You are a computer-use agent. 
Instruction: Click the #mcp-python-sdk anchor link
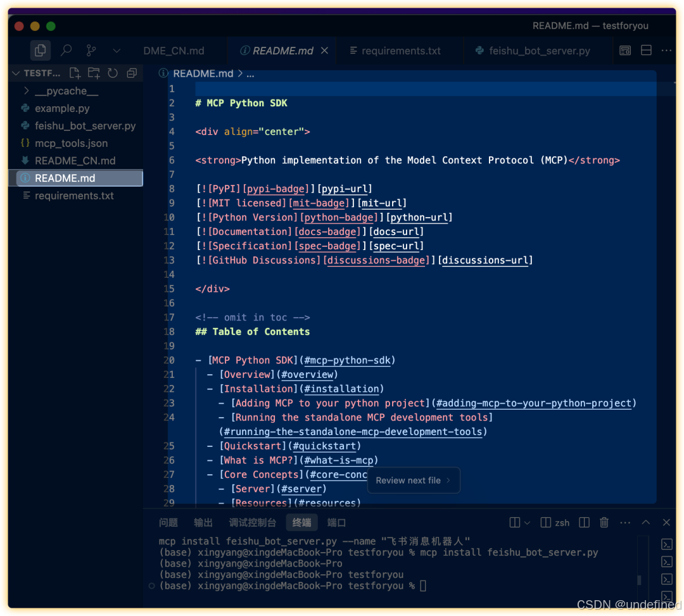click(347, 360)
